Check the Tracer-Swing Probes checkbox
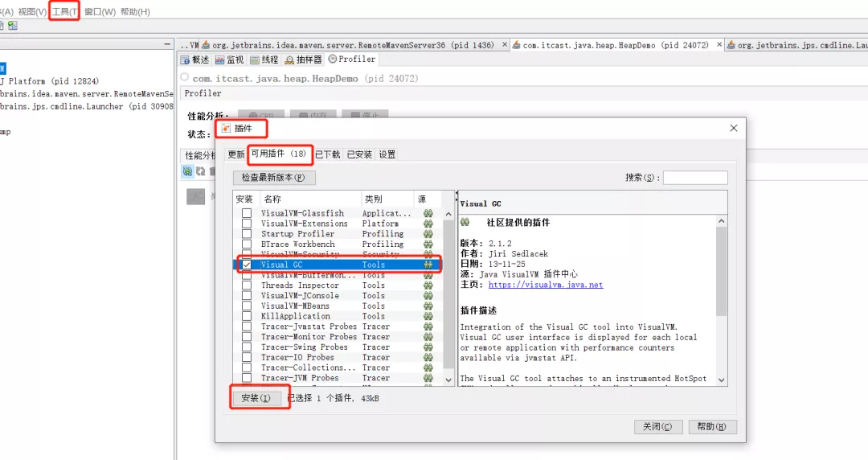The height and width of the screenshot is (460, 868). [x=247, y=347]
